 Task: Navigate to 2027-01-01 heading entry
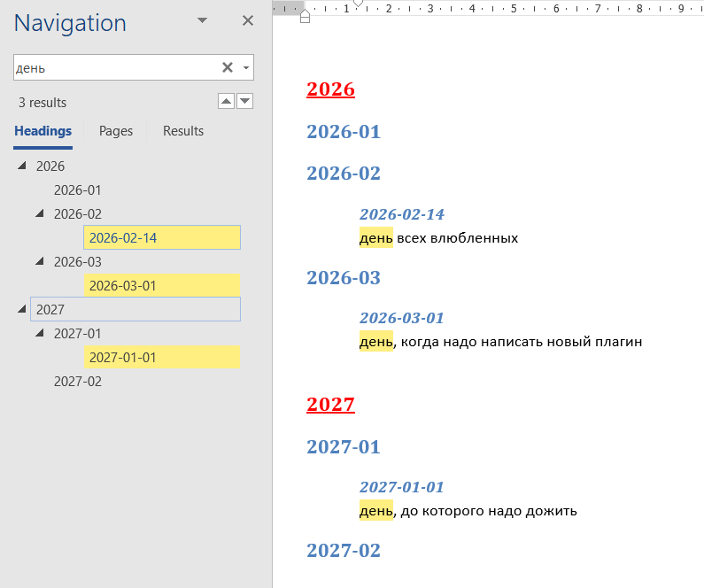(x=123, y=358)
